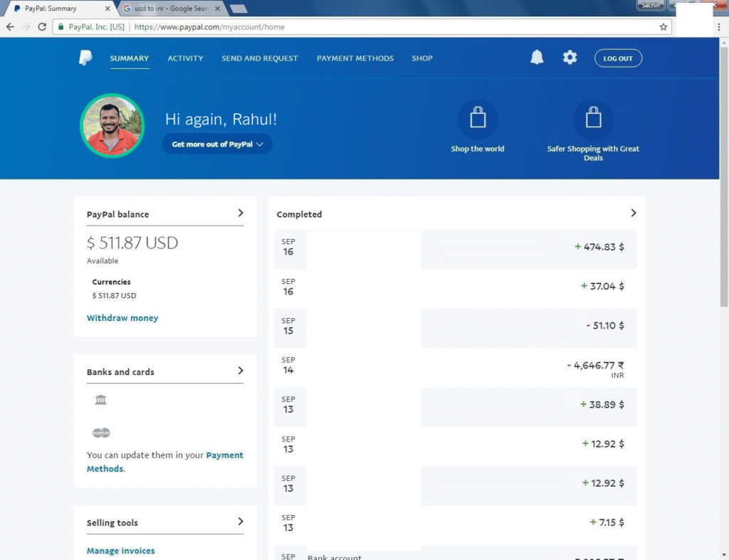Click the Safer Shopping bag icon

pyautogui.click(x=593, y=119)
